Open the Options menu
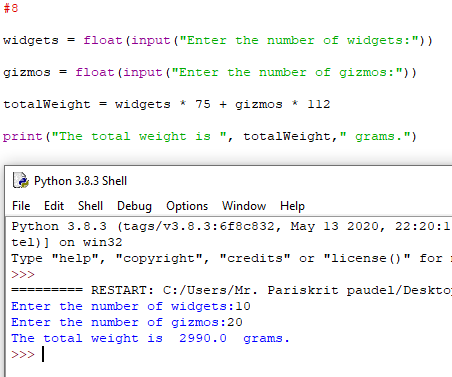Screen dimensions: 452x377 (x=187, y=206)
